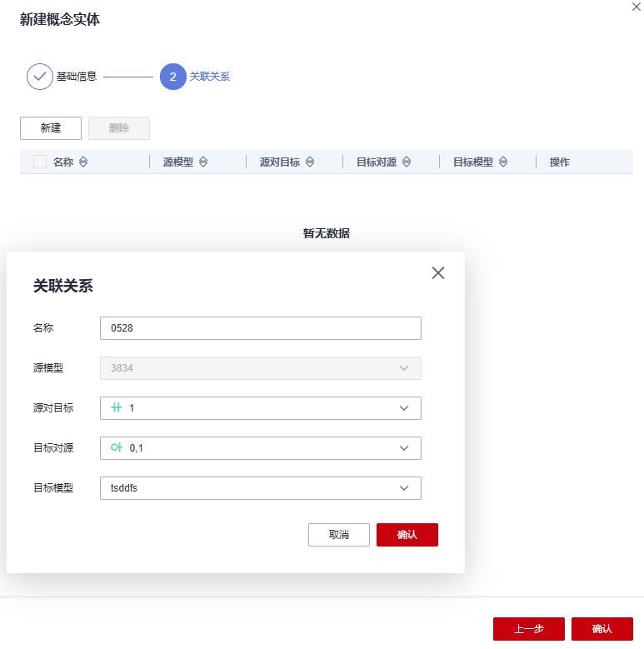Viewport: 644px width, 649px height.
Task: Click the step 2 circle for 关联关系
Action: coord(173,77)
